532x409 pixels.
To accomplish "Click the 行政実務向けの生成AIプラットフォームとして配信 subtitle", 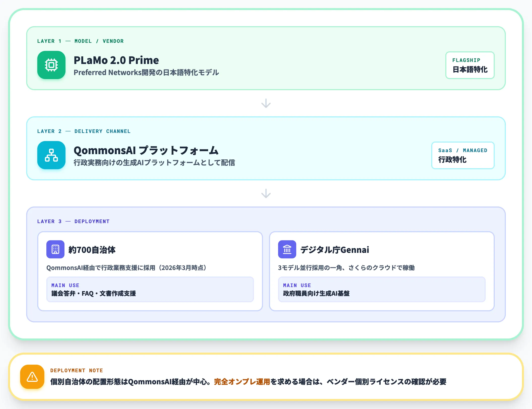I will 154,163.
